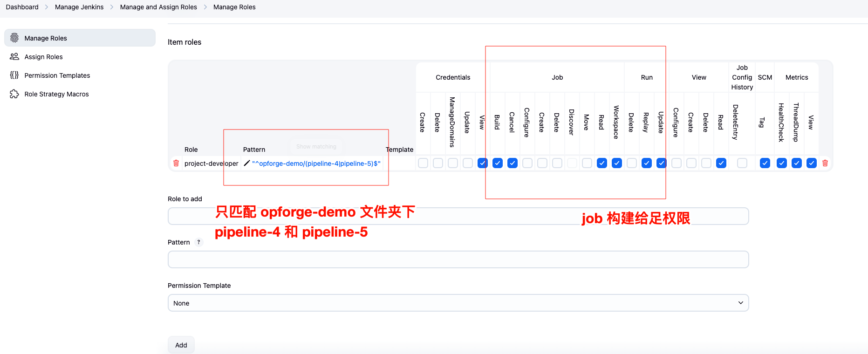Open Permission Templates from sidebar

tap(57, 75)
